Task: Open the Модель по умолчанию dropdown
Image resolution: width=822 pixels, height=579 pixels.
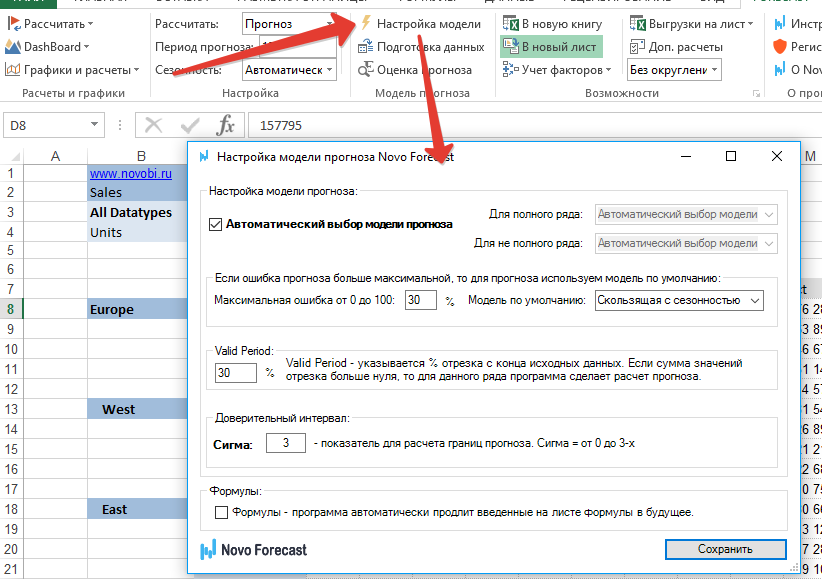Action: (679, 301)
